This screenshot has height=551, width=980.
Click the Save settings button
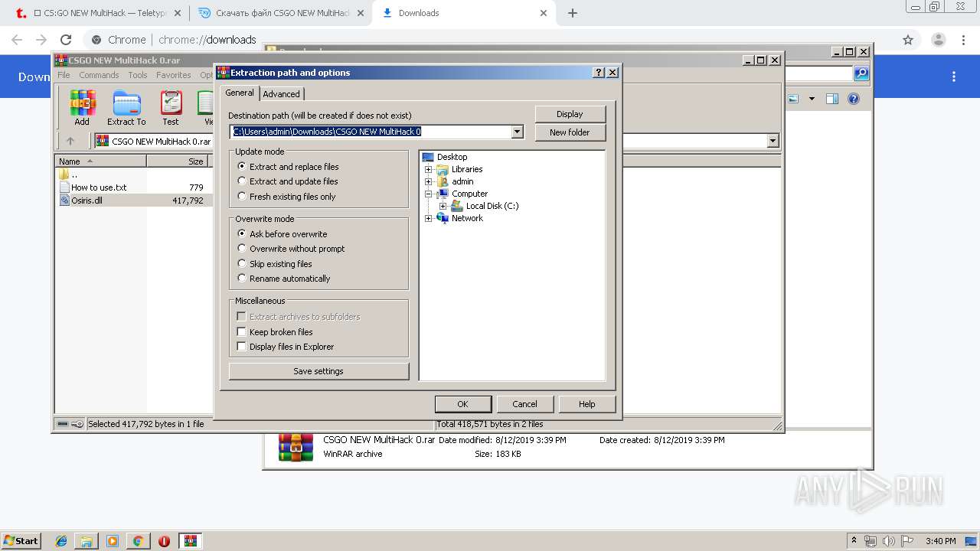[318, 371]
